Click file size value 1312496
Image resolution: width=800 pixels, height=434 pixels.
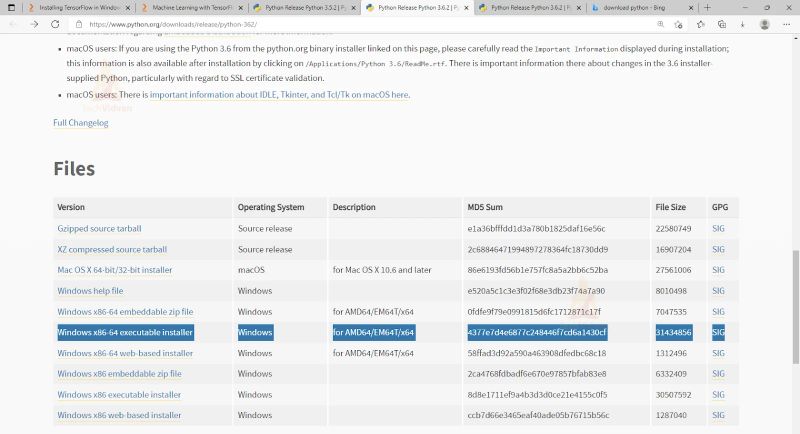(671, 353)
